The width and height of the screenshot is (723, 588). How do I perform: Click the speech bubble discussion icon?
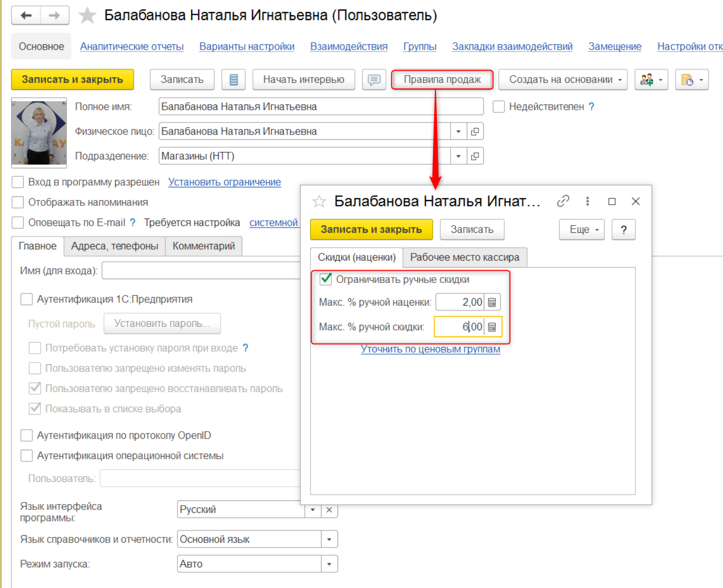(374, 80)
